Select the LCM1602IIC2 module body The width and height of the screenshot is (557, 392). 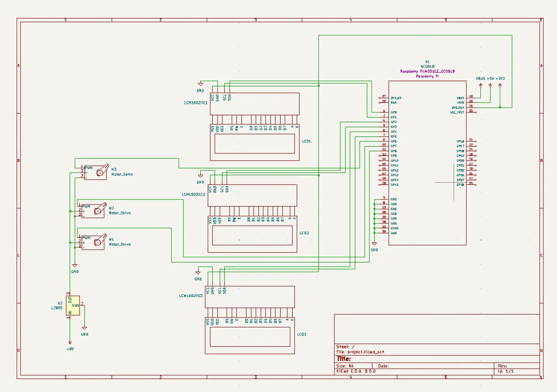252,195
